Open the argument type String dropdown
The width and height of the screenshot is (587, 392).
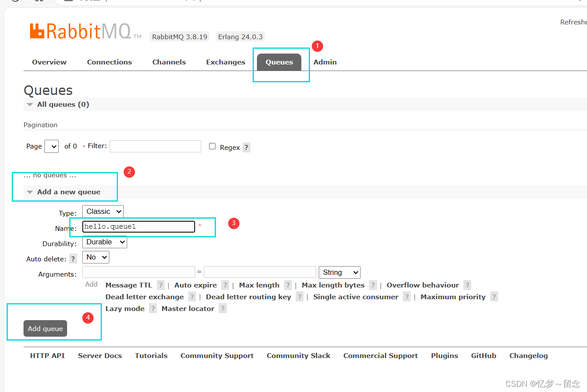coord(339,272)
